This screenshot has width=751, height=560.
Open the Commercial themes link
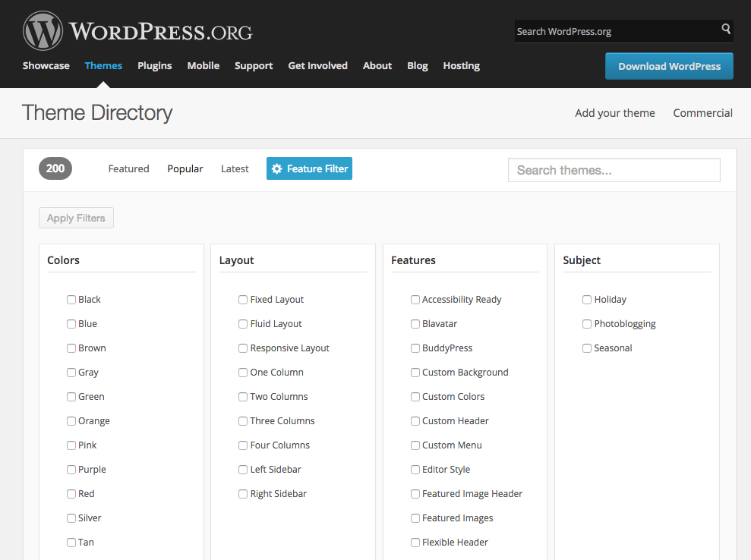click(702, 113)
